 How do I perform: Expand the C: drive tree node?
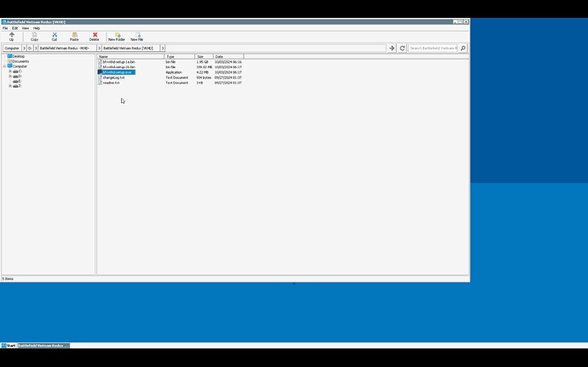click(10, 72)
